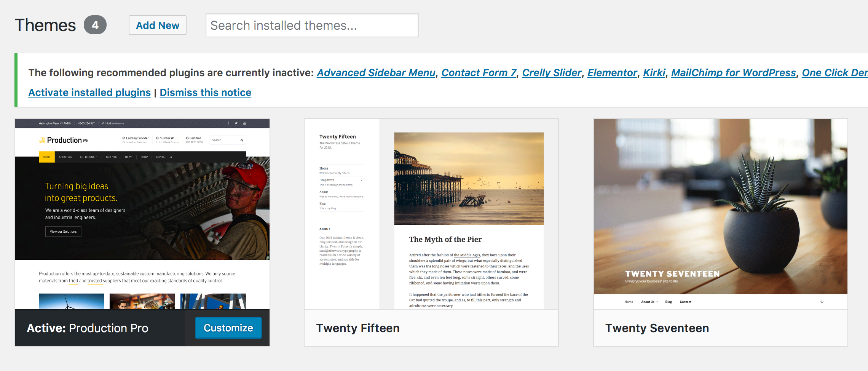Open the Production Pro theme screenshot
Viewport: 868px width, 371px height.
pyautogui.click(x=142, y=214)
